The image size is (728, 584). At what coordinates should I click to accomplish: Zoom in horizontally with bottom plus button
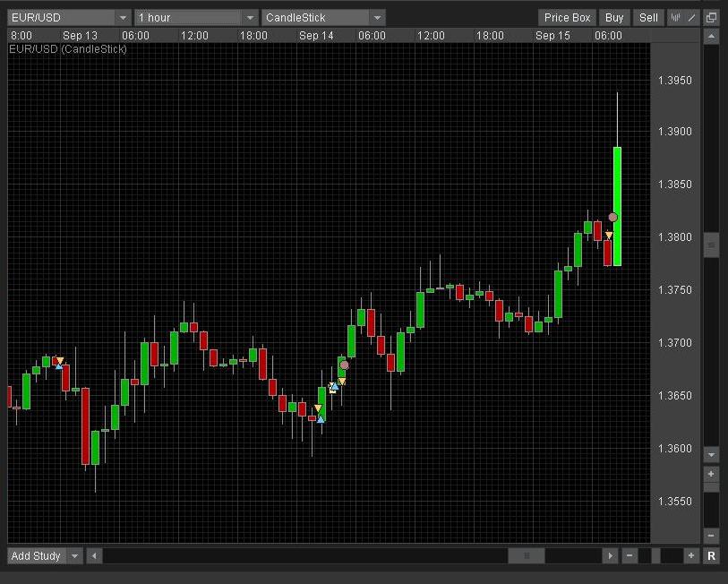click(691, 556)
